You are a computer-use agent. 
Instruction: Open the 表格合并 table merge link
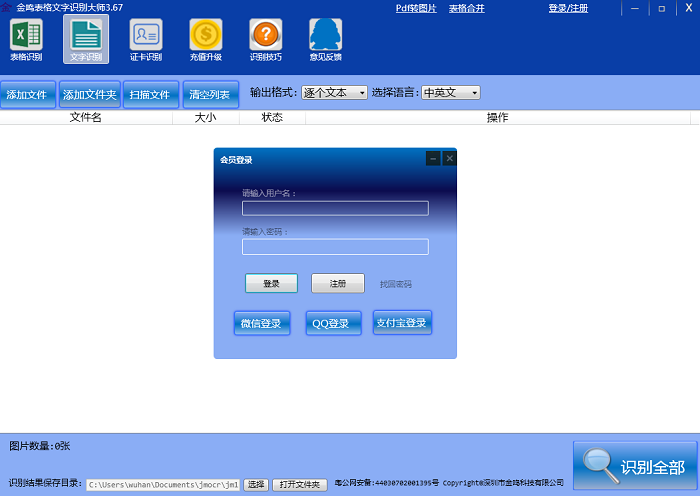[467, 8]
